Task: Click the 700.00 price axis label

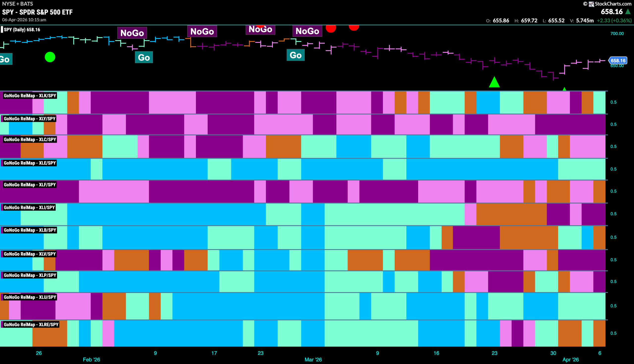Action: [617, 33]
